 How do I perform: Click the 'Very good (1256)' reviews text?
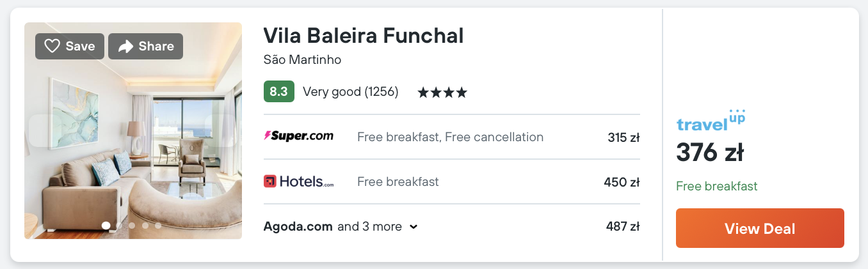pyautogui.click(x=350, y=92)
